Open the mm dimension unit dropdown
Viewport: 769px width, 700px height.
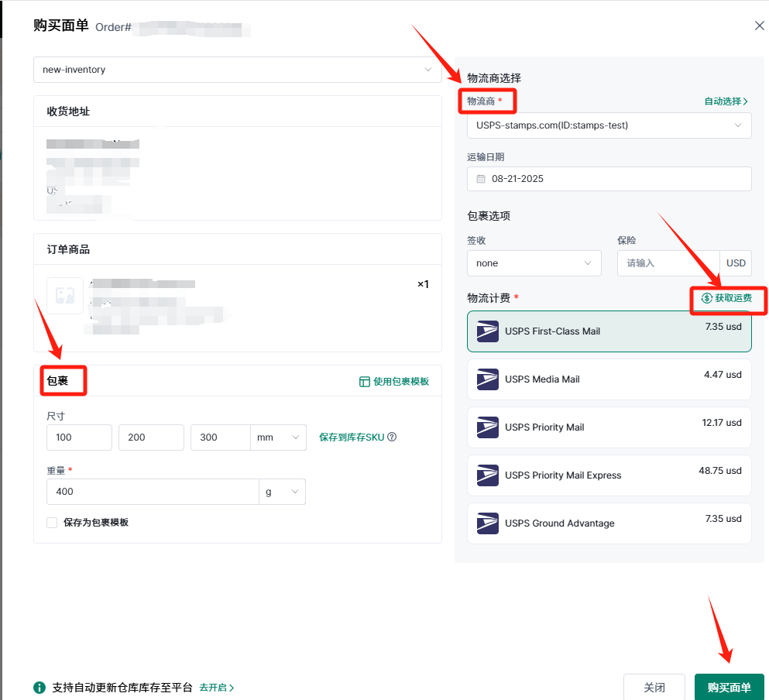pyautogui.click(x=278, y=437)
